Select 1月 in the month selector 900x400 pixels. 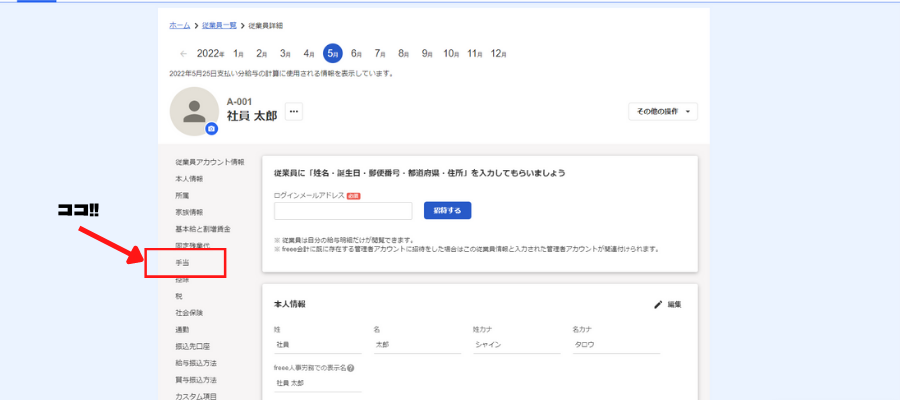tap(239, 54)
